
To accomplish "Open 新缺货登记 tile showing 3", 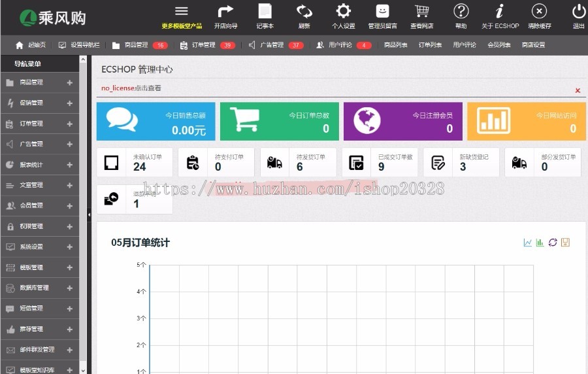I will pos(461,162).
